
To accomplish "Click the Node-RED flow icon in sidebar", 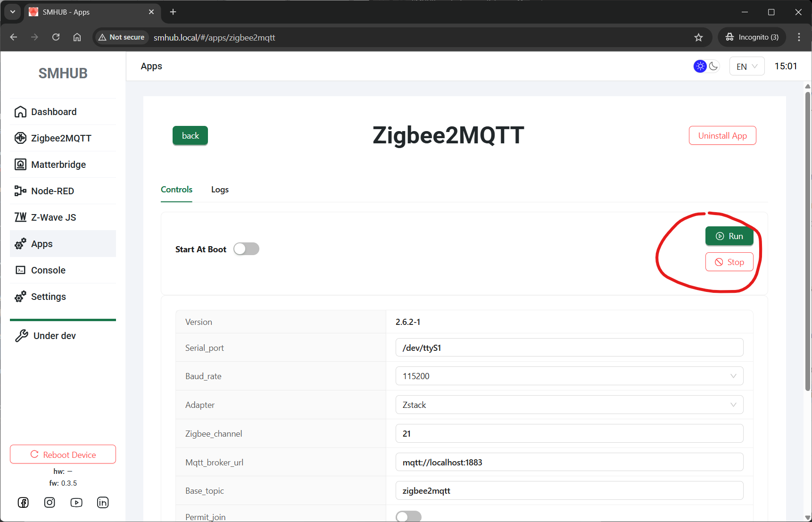I will tap(20, 191).
